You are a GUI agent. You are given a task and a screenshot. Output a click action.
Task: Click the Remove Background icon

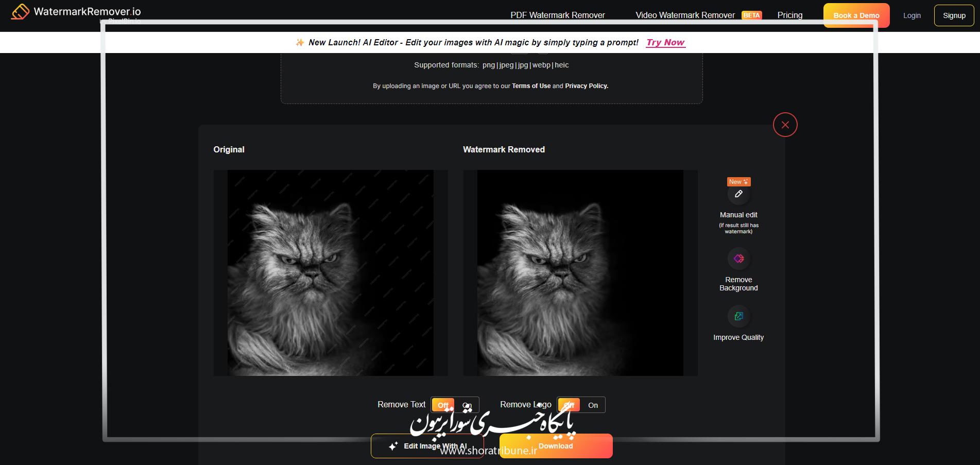[738, 259]
